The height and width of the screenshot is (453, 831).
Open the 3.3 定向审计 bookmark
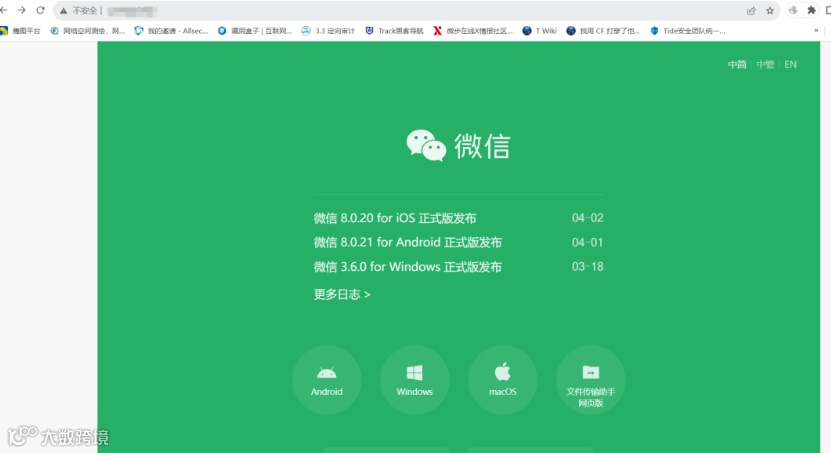[x=328, y=31]
